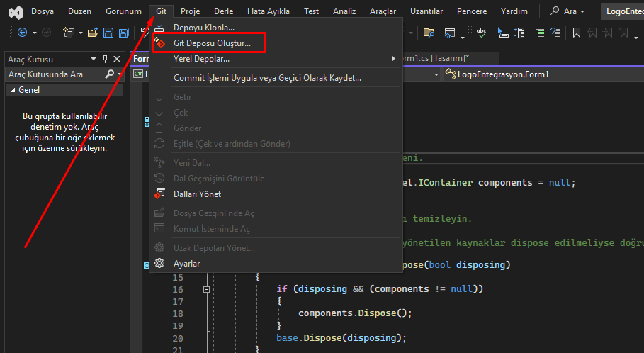
Task: Click the cursor with rectangle toolbar icon
Action: (x=503, y=33)
